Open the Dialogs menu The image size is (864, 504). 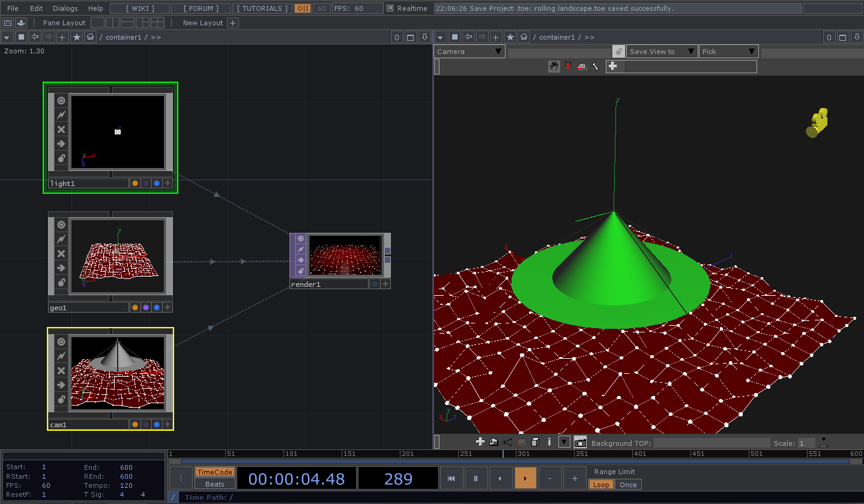point(65,8)
